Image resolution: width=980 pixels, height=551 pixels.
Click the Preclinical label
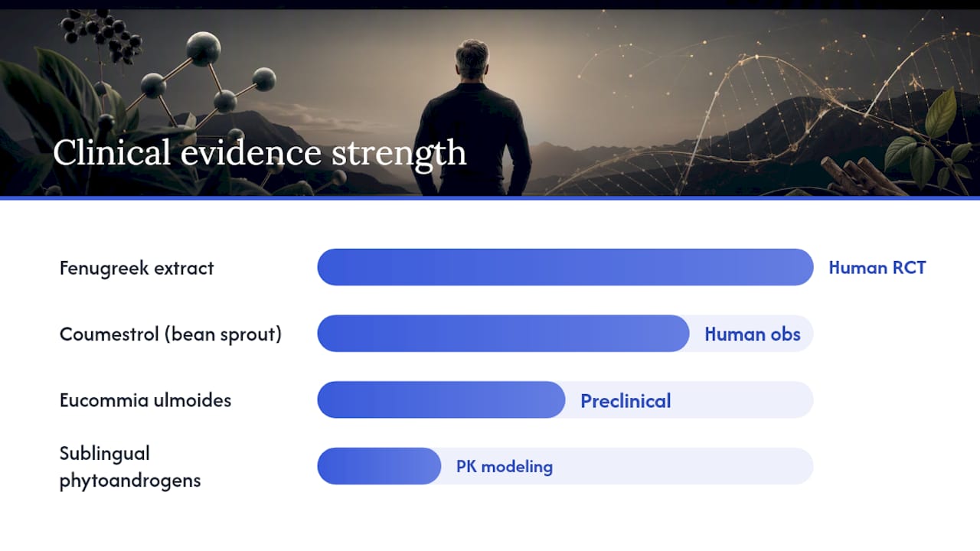[x=626, y=401]
